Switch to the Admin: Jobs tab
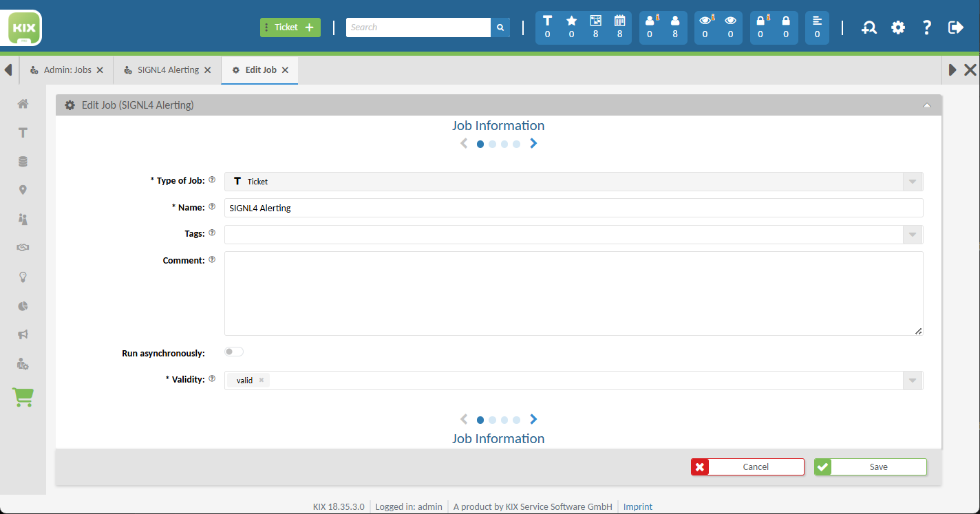 pyautogui.click(x=67, y=69)
